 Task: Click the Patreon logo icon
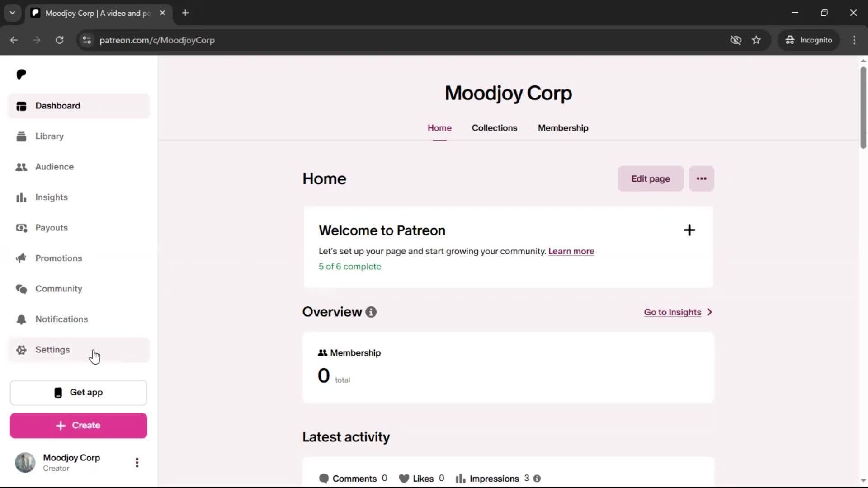[x=21, y=75]
